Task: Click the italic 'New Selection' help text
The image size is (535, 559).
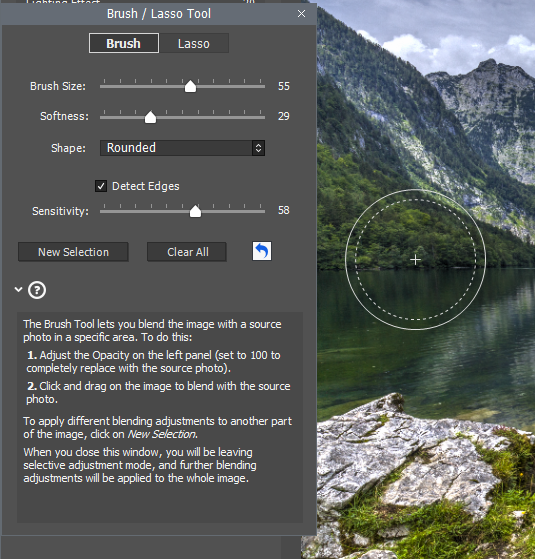Action: point(162,434)
